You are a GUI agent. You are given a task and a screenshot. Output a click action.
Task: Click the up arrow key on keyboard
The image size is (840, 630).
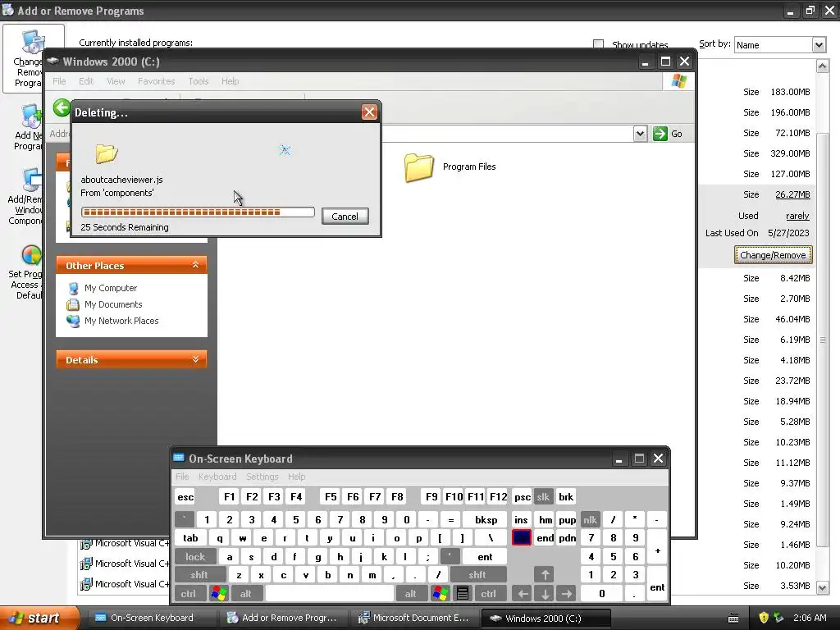coord(545,575)
